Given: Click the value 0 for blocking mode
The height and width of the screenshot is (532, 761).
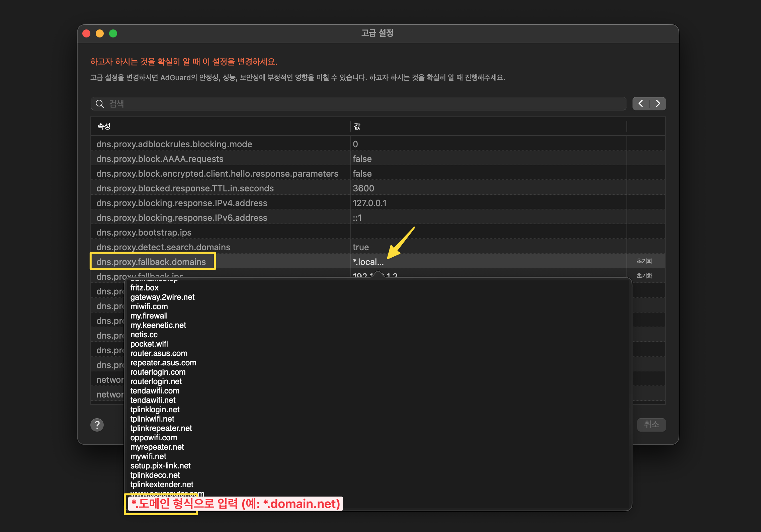Looking at the screenshot, I should (355, 144).
